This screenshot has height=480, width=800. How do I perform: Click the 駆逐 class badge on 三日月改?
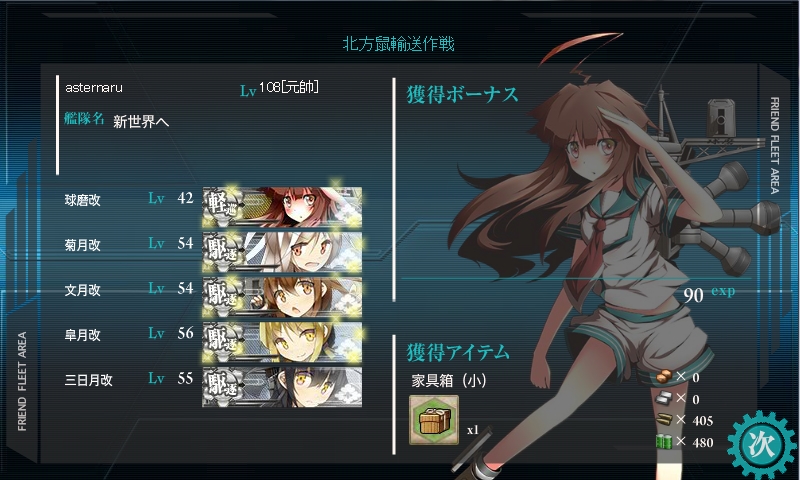pyautogui.click(x=222, y=386)
